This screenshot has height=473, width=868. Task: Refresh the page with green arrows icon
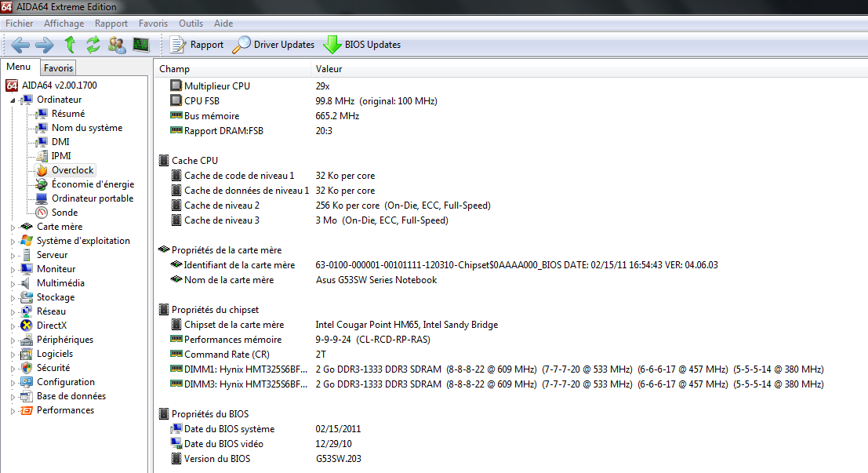[x=93, y=45]
